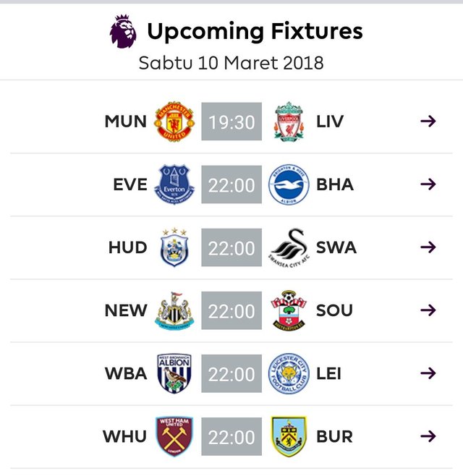Click the Manchester United crest
Image resolution: width=463 pixels, height=476 pixels.
(x=174, y=122)
